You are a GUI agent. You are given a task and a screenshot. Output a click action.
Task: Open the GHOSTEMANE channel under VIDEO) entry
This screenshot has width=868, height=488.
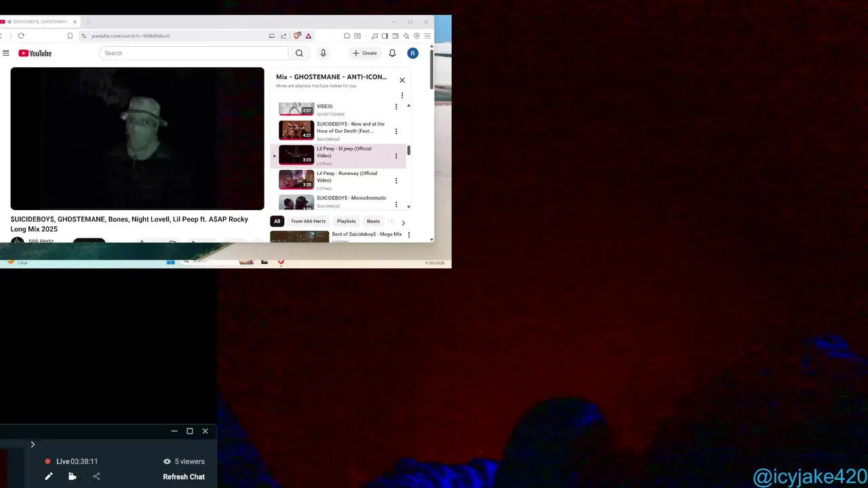point(331,115)
